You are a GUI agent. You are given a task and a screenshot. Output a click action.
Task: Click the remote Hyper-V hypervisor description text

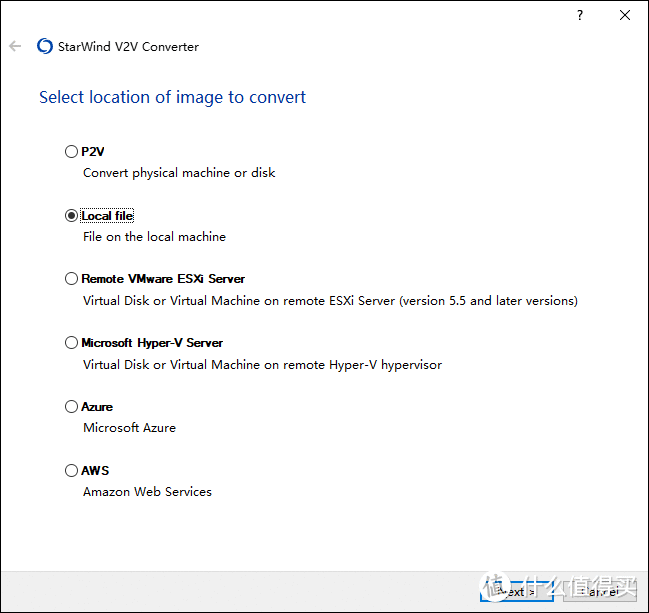point(262,365)
